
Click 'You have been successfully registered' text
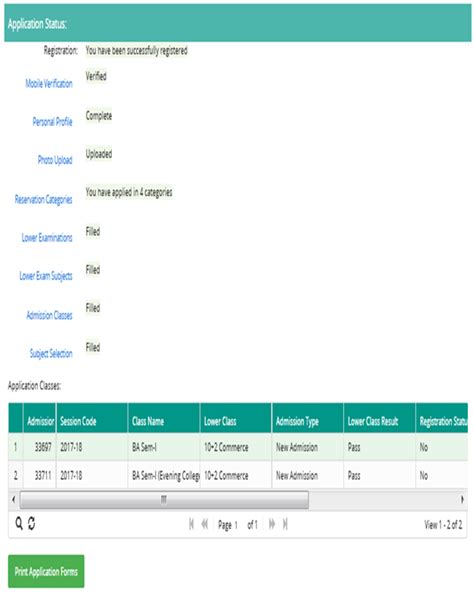tap(136, 50)
